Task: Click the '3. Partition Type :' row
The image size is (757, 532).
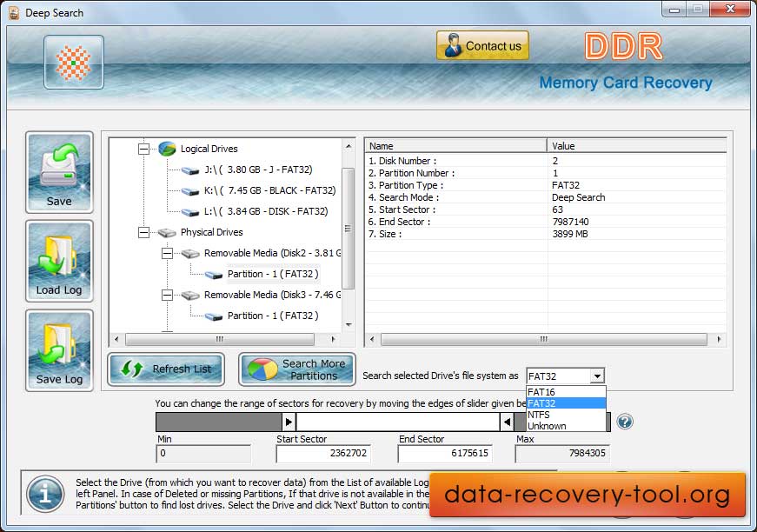Action: click(546, 185)
